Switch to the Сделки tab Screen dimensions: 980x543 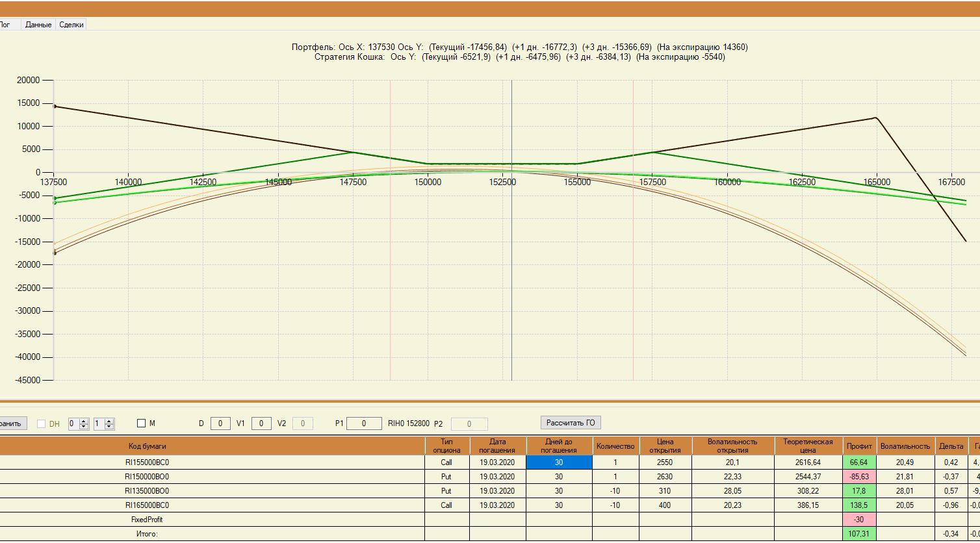(x=71, y=25)
